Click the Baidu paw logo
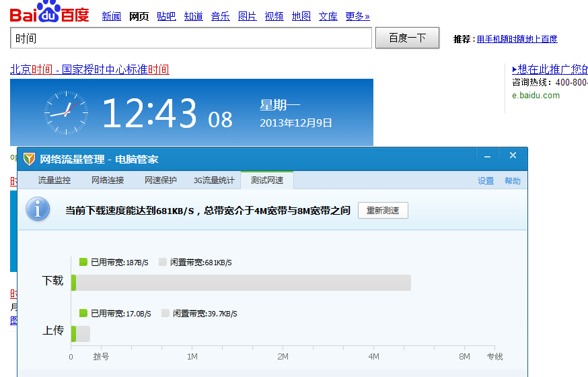Image resolution: width=588 pixels, height=377 pixels. pos(49,11)
